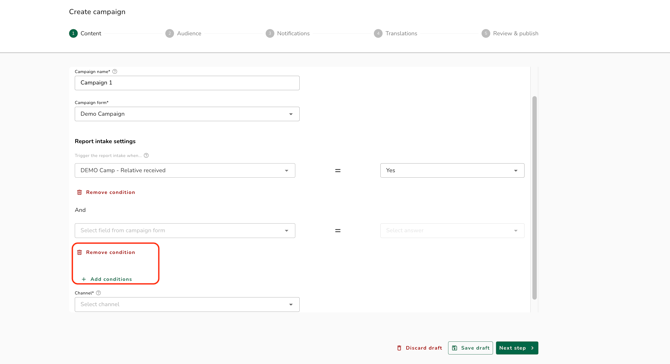This screenshot has height=364, width=670.
Task: Go to the Notifications step label
Action: pos(293,33)
